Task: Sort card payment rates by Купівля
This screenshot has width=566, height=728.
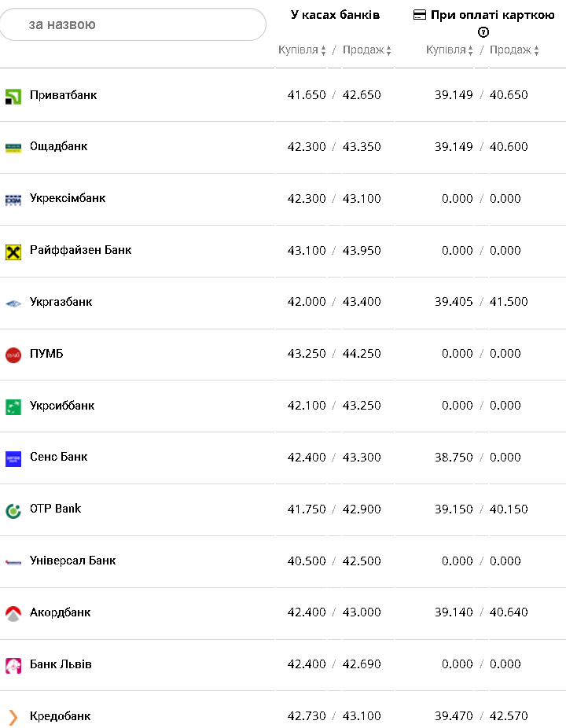Action: [450, 50]
